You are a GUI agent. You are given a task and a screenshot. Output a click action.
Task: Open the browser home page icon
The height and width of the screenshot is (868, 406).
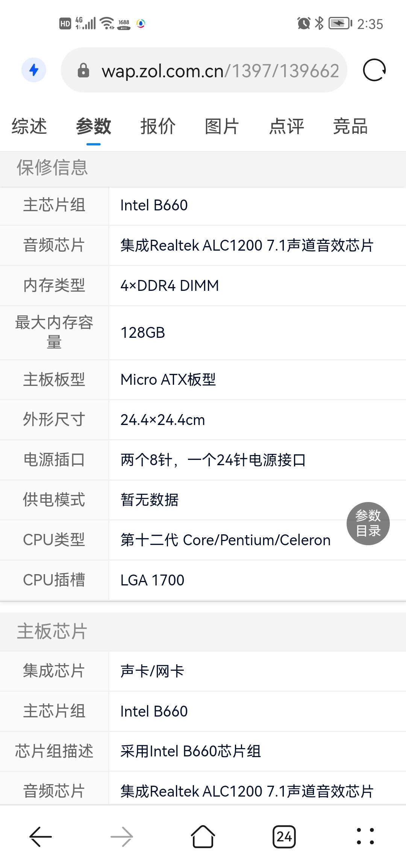click(203, 837)
